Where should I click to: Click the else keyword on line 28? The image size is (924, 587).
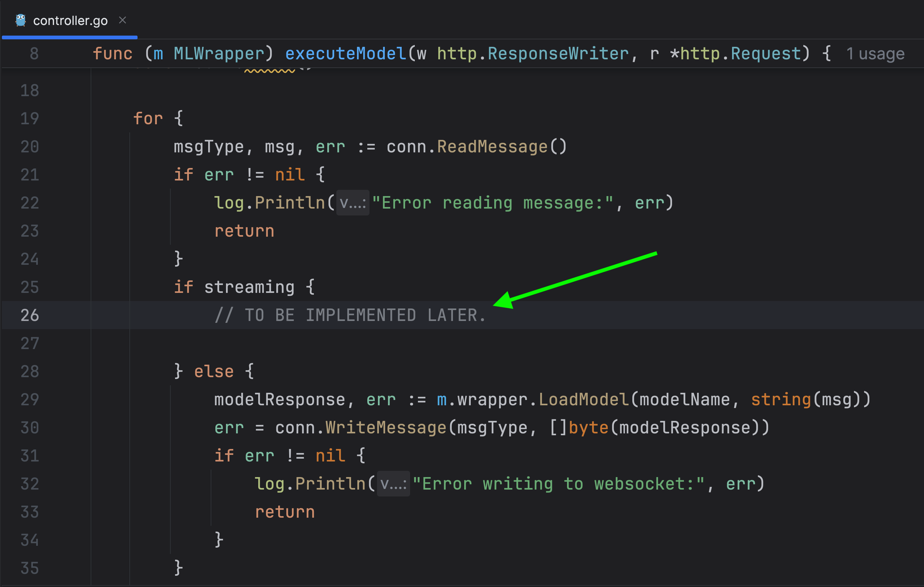pyautogui.click(x=214, y=372)
